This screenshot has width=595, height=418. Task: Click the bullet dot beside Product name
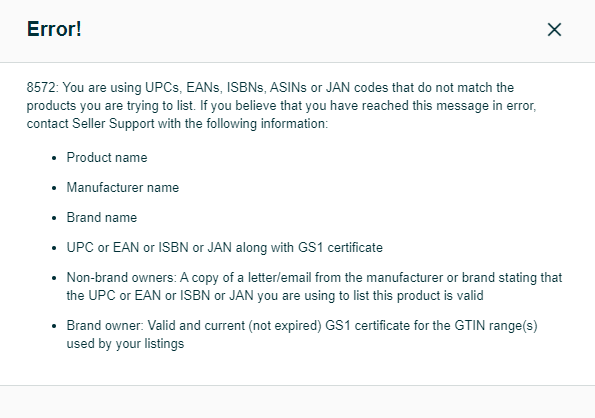54,158
